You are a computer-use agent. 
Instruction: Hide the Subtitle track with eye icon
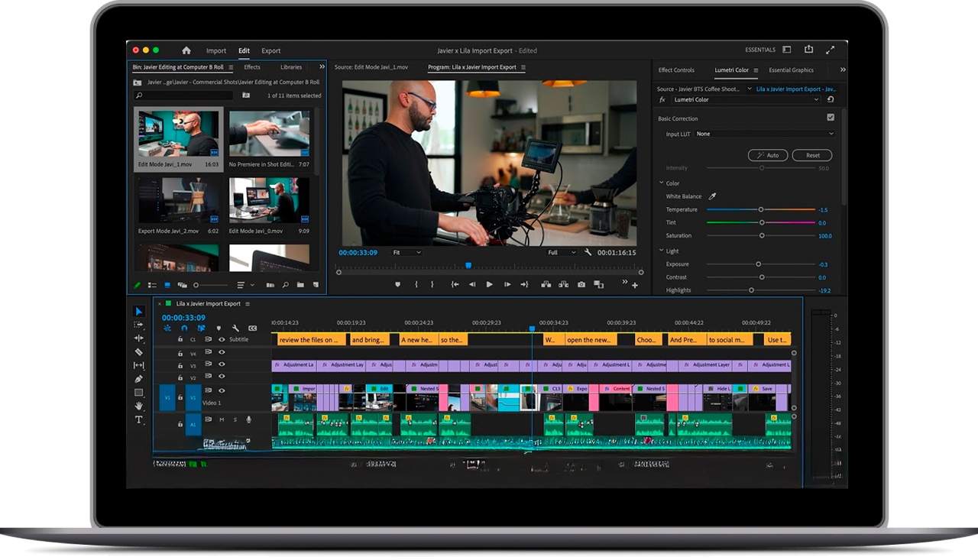coord(222,339)
